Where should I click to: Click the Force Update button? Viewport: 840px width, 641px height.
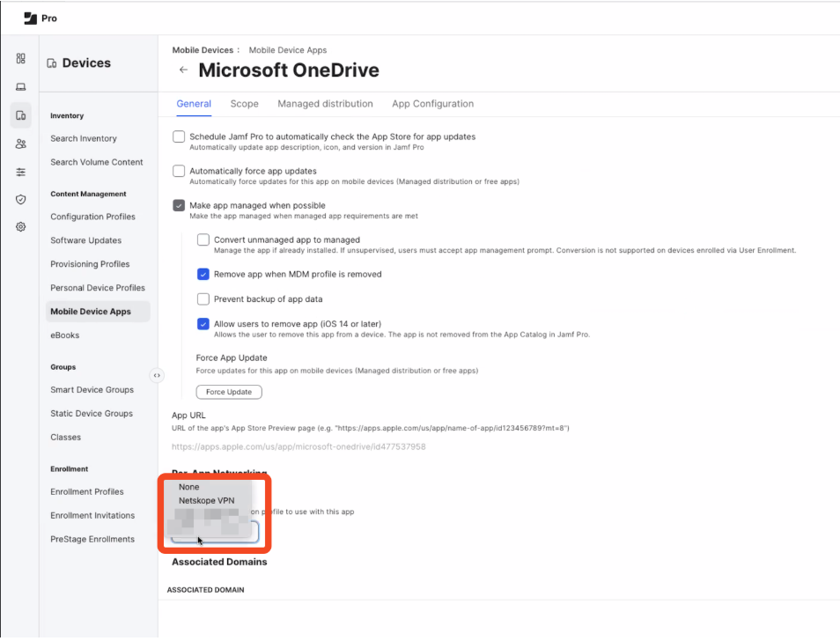click(x=229, y=392)
